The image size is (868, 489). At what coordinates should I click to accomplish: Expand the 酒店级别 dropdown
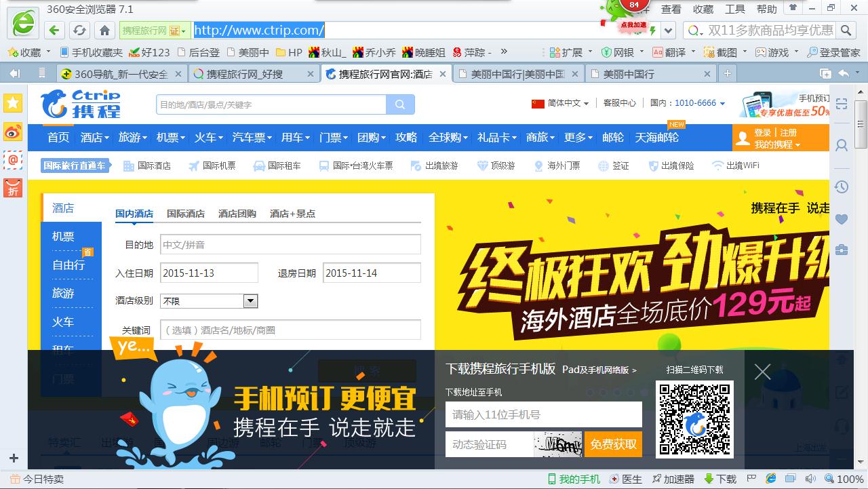point(250,301)
